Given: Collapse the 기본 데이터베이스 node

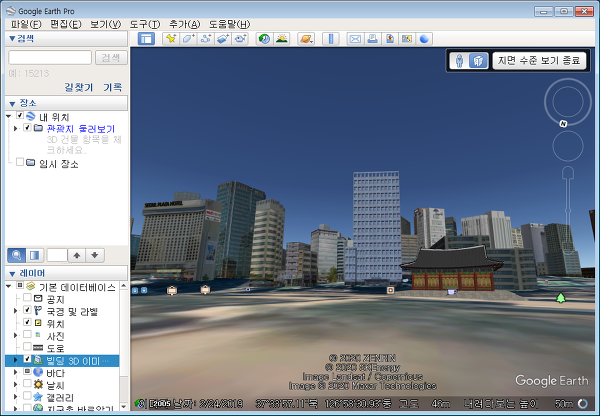Looking at the screenshot, I should [8, 286].
